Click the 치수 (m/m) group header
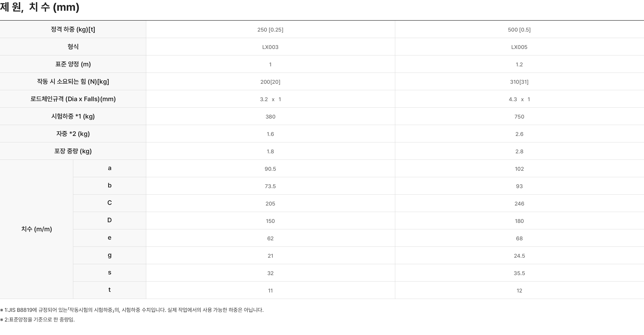 pos(36,229)
